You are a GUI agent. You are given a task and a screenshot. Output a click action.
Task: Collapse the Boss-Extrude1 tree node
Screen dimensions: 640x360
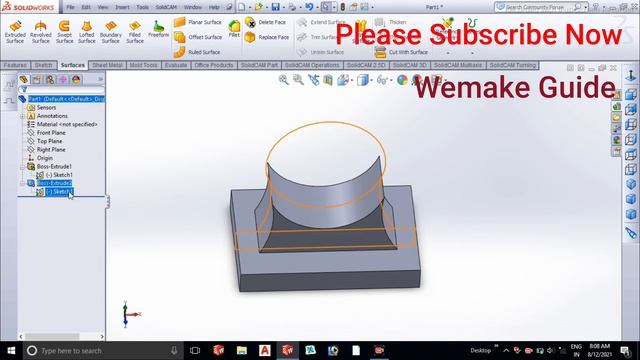pos(23,167)
